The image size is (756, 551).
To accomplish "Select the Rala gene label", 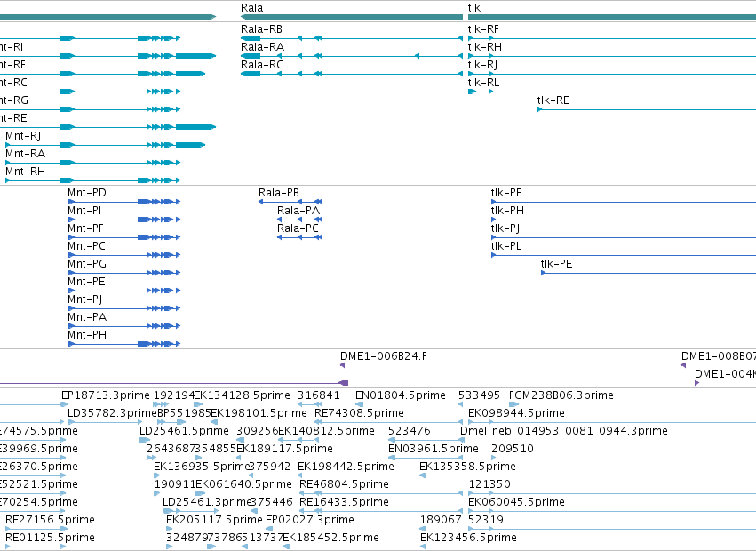I will pos(251,8).
